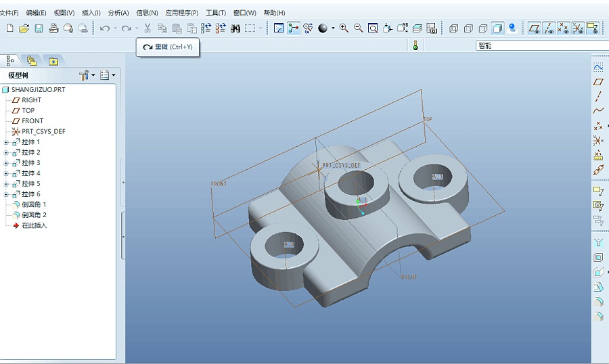The image size is (609, 364).
Task: Open the 插入(I) menu
Action: [x=91, y=13]
